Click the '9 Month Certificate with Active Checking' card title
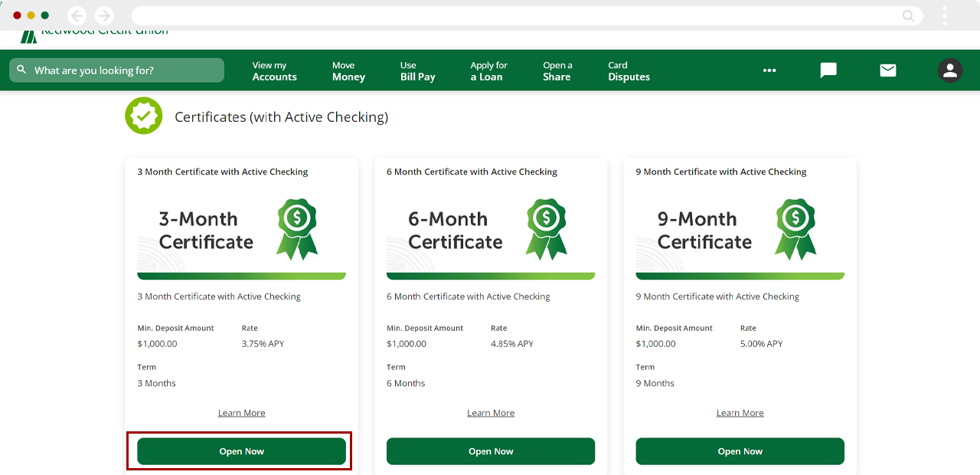This screenshot has width=980, height=475. click(721, 172)
